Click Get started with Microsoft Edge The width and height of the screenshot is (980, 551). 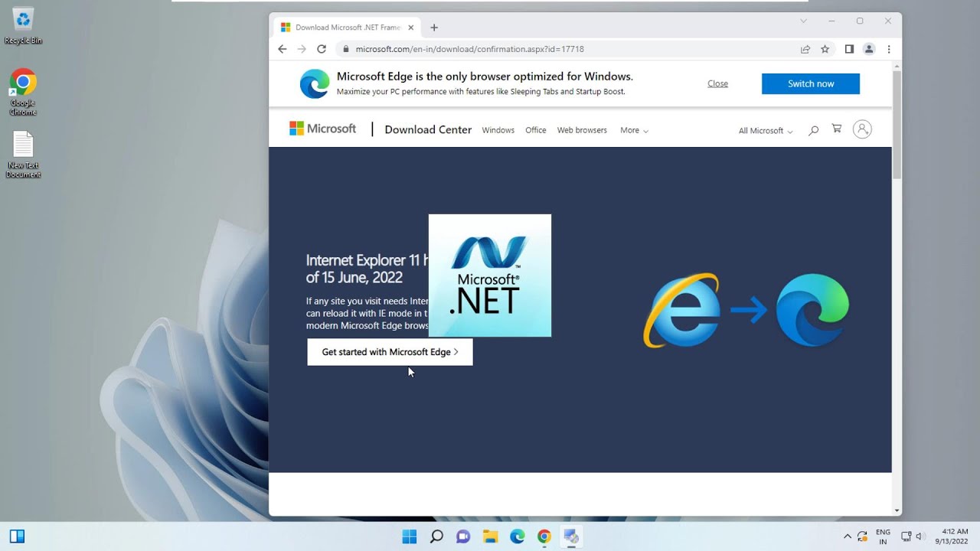[390, 352]
